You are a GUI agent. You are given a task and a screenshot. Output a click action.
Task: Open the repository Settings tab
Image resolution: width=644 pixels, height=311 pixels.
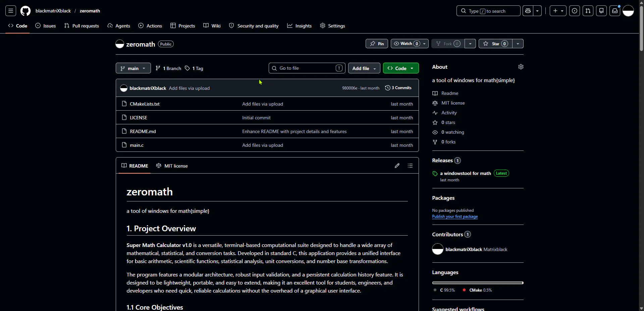(332, 26)
